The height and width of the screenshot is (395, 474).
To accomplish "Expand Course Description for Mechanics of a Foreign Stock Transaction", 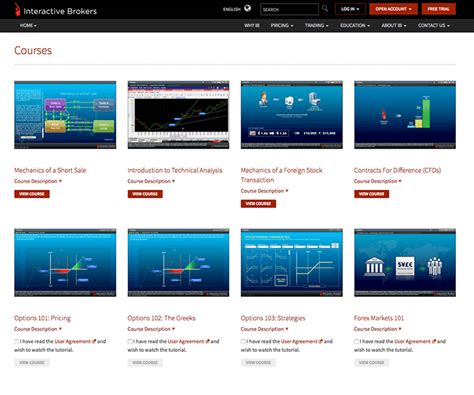I will coord(265,191).
